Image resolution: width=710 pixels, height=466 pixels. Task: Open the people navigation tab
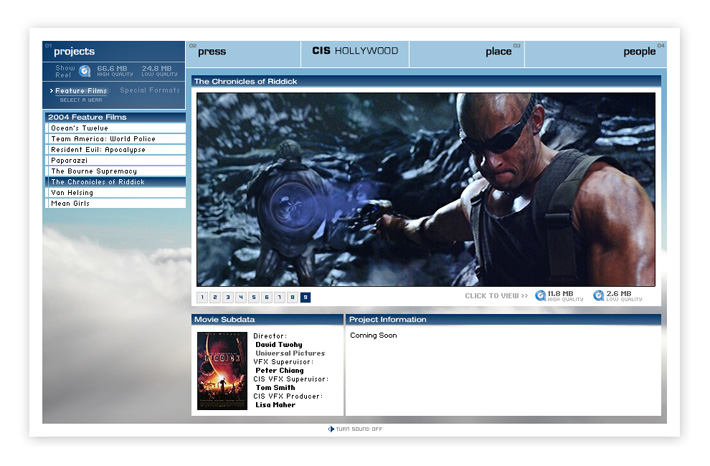tap(596, 53)
